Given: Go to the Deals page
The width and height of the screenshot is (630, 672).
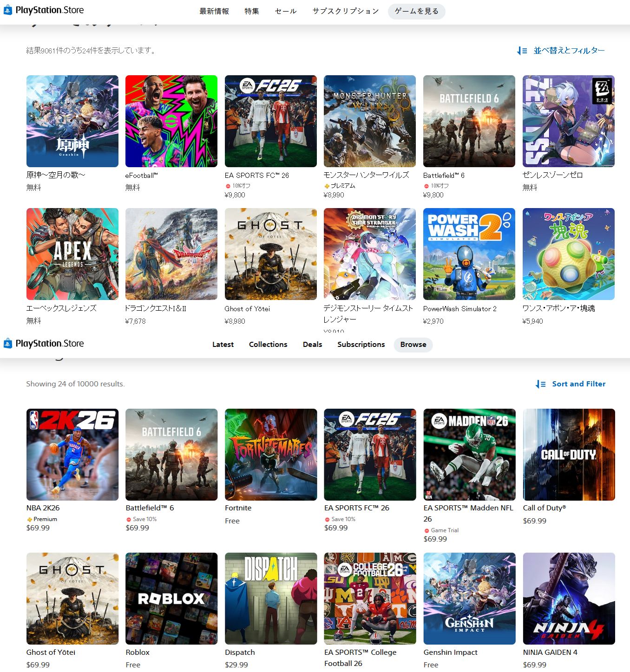Looking at the screenshot, I should 312,345.
